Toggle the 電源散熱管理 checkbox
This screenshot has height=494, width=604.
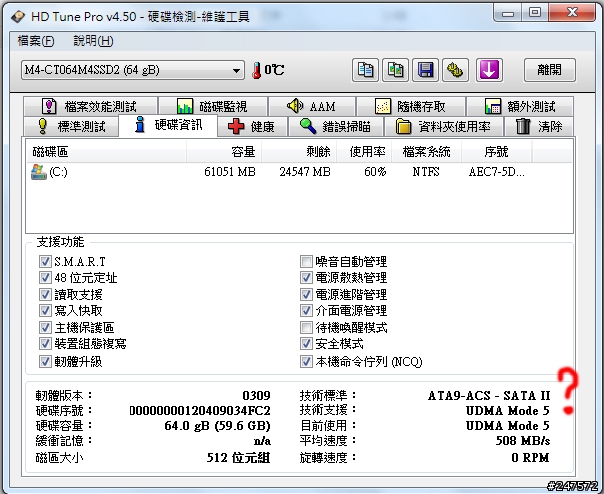coord(306,277)
